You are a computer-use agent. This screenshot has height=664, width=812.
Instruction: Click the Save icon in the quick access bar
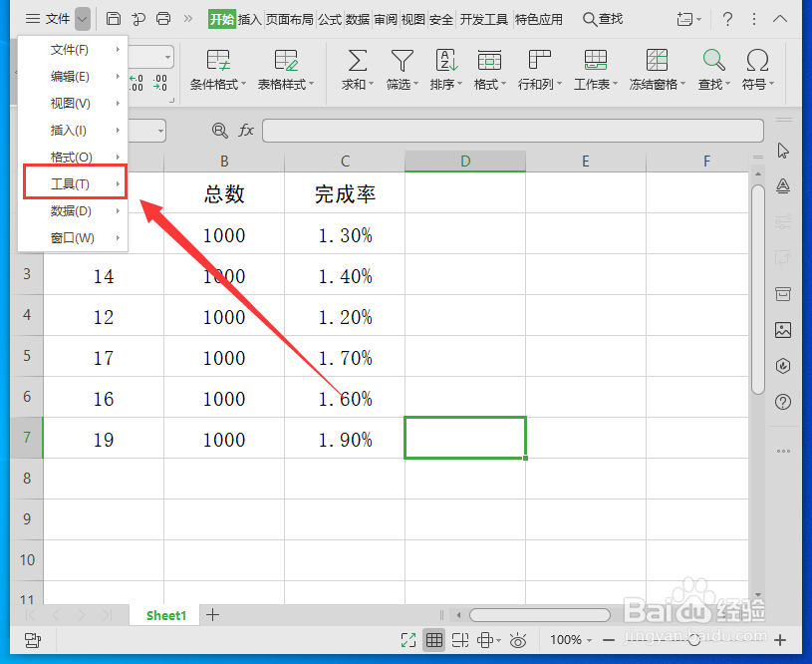click(x=113, y=19)
